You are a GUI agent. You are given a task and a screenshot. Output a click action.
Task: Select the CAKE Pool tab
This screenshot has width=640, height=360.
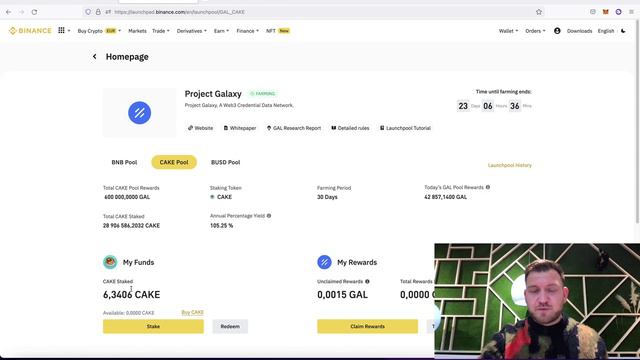[x=174, y=162]
